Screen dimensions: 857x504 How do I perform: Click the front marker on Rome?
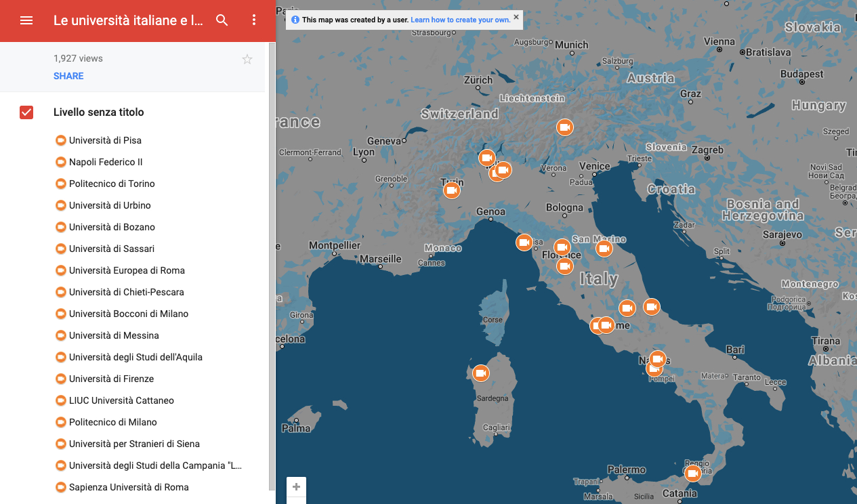pyautogui.click(x=606, y=326)
